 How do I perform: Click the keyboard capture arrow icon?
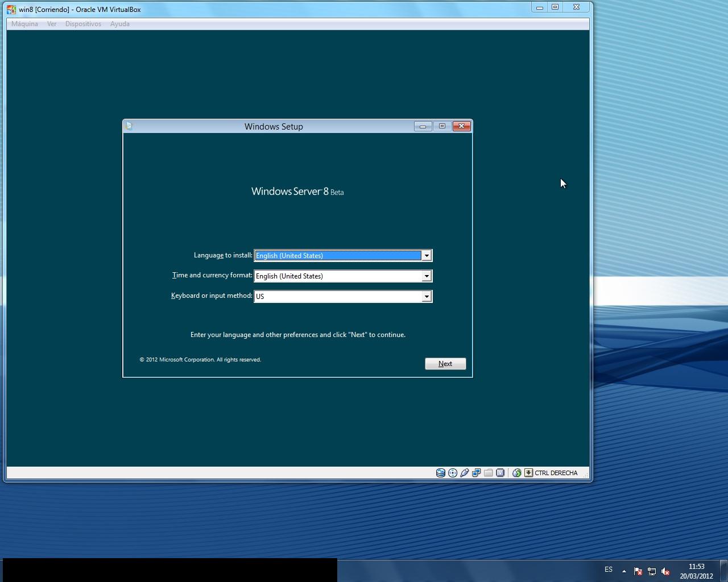pyautogui.click(x=528, y=473)
